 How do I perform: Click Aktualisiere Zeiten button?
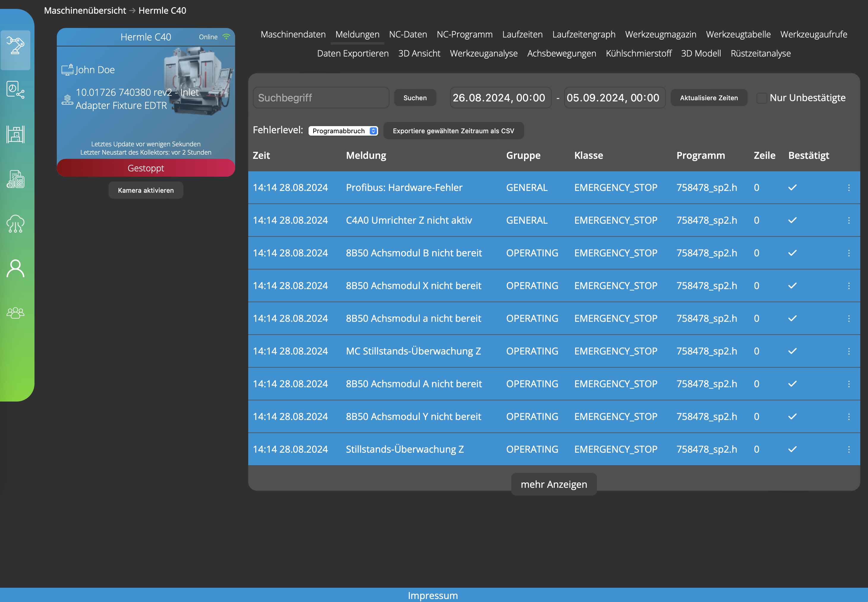709,98
